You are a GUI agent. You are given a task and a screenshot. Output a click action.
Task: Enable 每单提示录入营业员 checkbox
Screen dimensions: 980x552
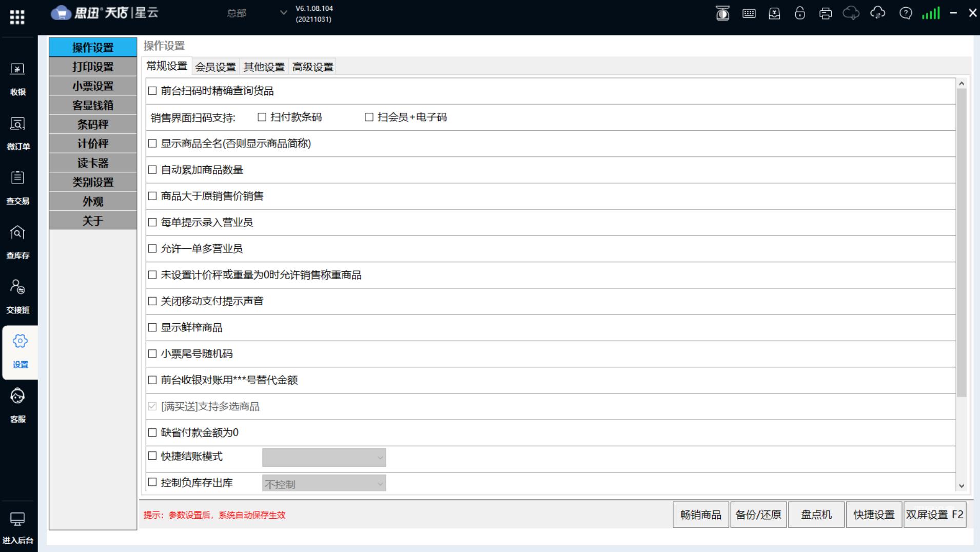tap(152, 222)
